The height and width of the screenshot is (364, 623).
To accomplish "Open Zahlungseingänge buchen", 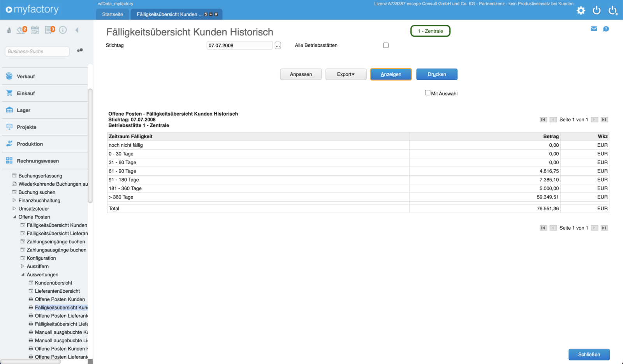I will pyautogui.click(x=56, y=241).
